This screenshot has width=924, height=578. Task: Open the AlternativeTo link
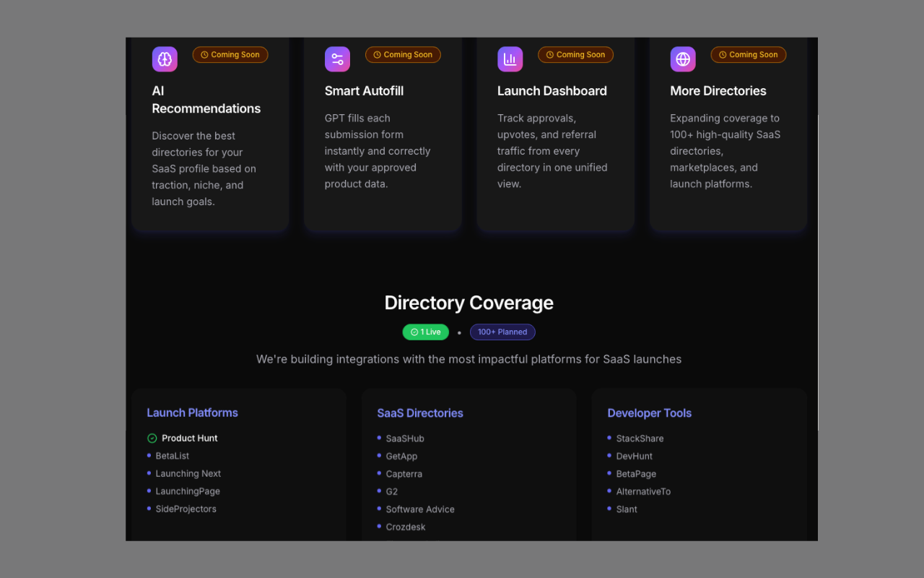click(643, 491)
